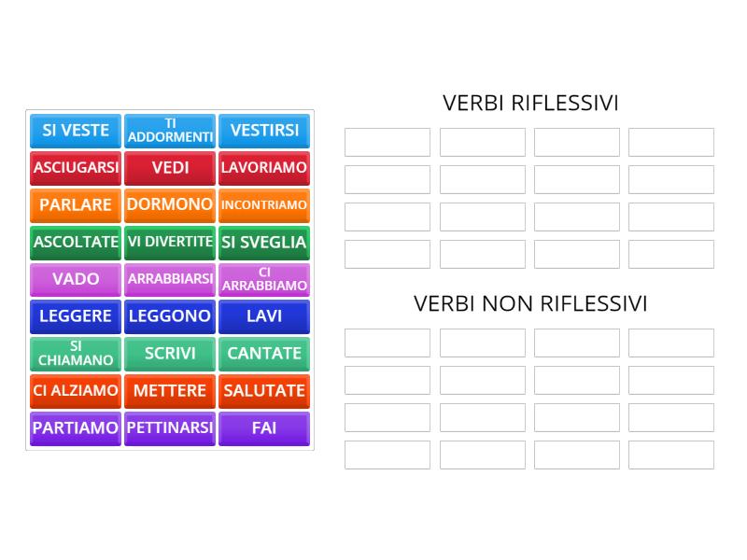The image size is (747, 560).
Task: Select the SI CHIAMANO tile
Action: pyautogui.click(x=75, y=354)
